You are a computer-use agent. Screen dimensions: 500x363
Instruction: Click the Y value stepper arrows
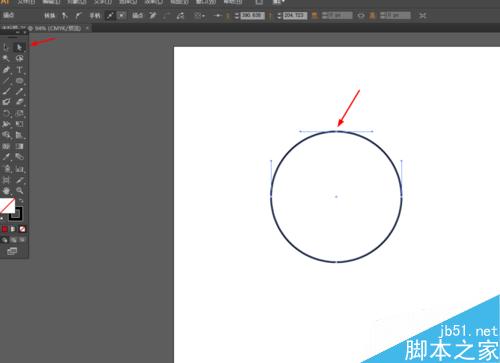click(279, 16)
